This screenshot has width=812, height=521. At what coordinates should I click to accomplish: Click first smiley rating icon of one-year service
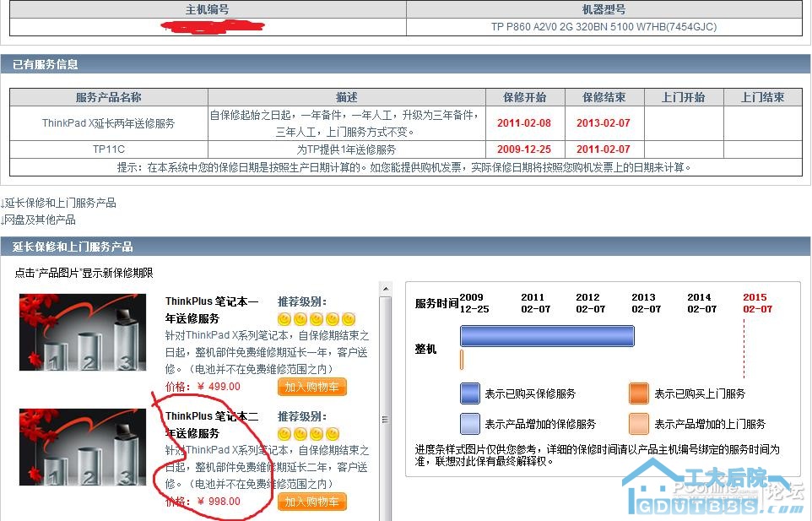[284, 319]
